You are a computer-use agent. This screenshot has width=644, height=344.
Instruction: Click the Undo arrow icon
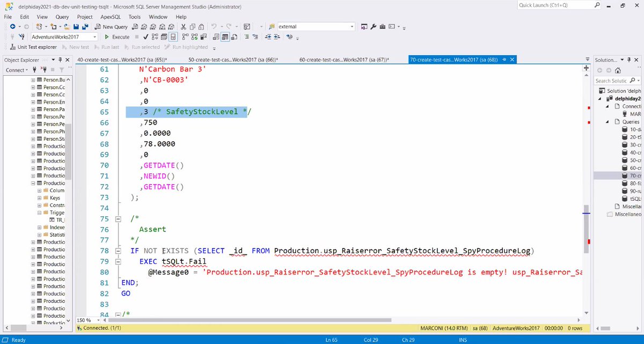(x=214, y=26)
